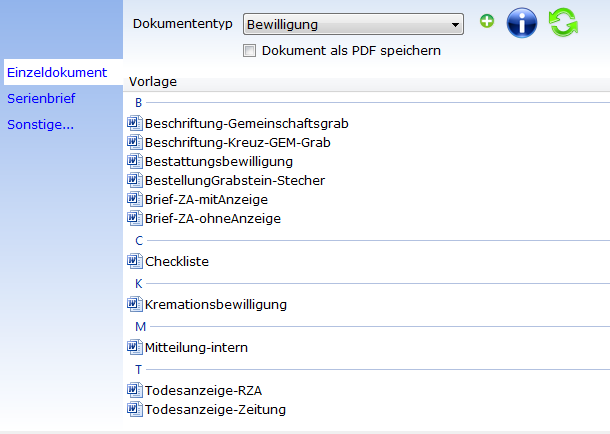
Task: Click the green plus add icon
Action: [487, 21]
